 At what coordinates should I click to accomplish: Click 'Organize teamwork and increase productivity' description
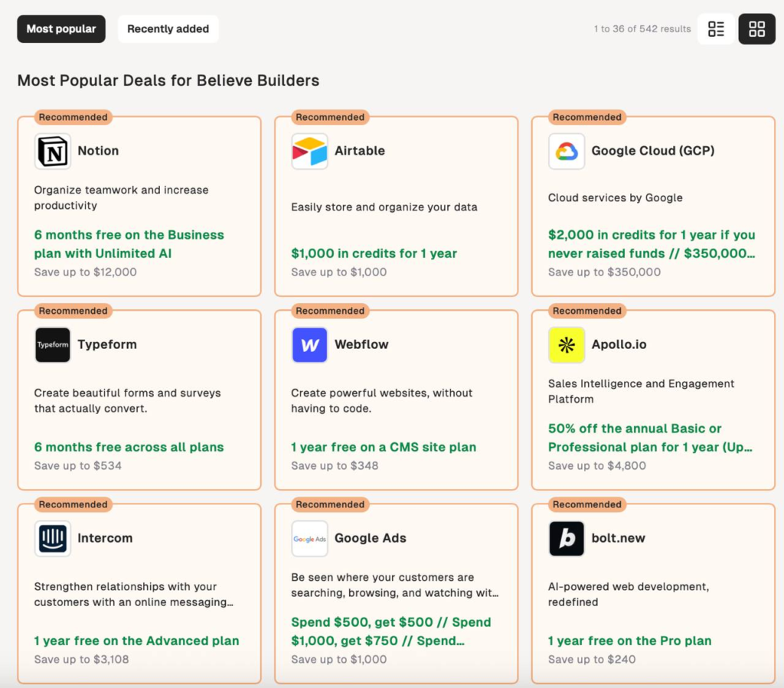point(121,198)
